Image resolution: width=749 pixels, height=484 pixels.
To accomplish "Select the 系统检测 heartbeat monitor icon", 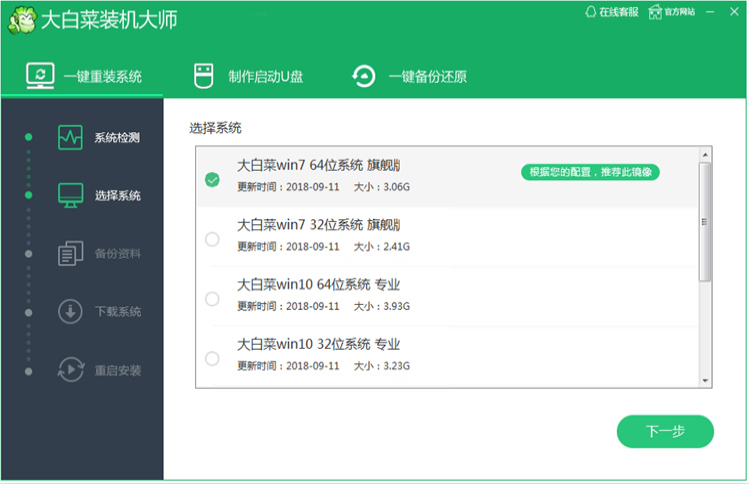I will click(70, 137).
